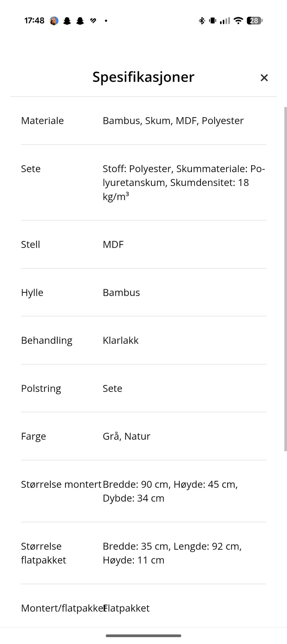
Task: Tap the Stell MDF row
Action: click(x=143, y=244)
